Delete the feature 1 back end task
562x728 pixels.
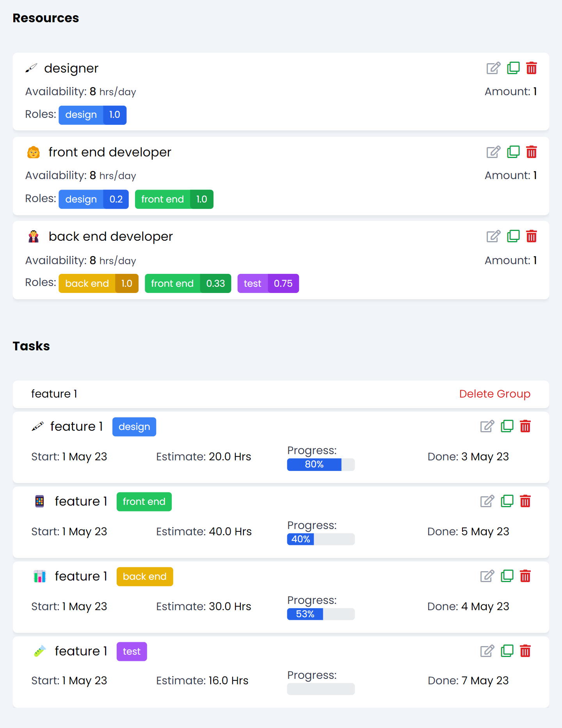(526, 576)
